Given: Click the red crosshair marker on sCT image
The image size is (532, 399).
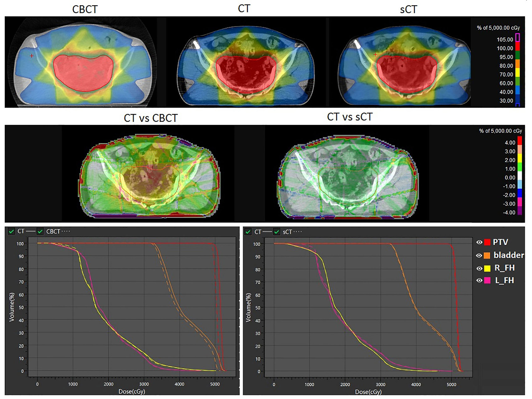Looking at the screenshot, I should [x=375, y=55].
